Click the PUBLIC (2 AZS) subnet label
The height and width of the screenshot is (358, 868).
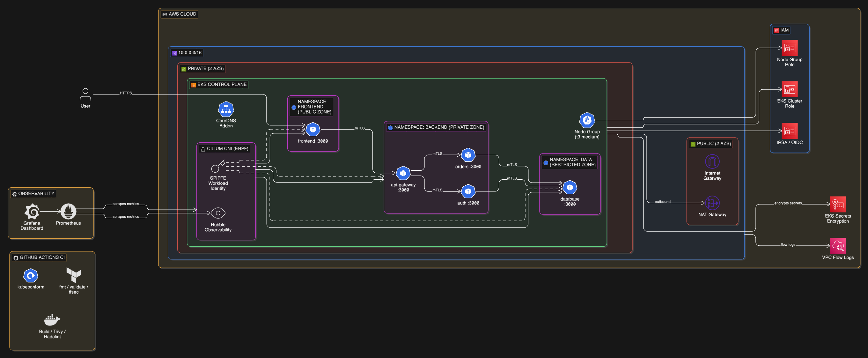711,144
